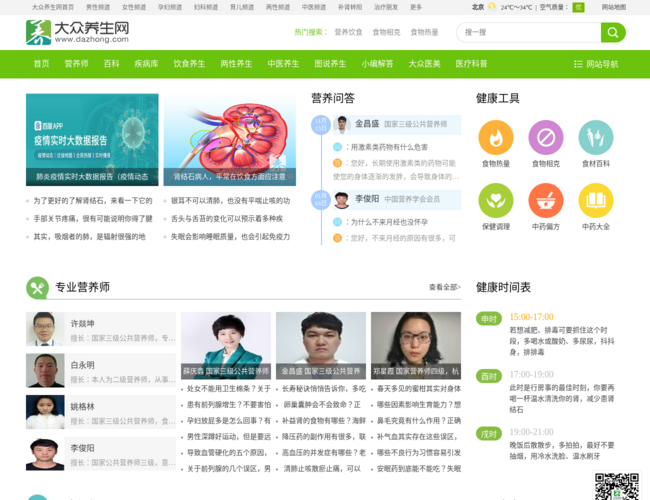The image size is (650, 500).
Task: Open 金昌盛 nutritionist photo card
Action: (321, 346)
